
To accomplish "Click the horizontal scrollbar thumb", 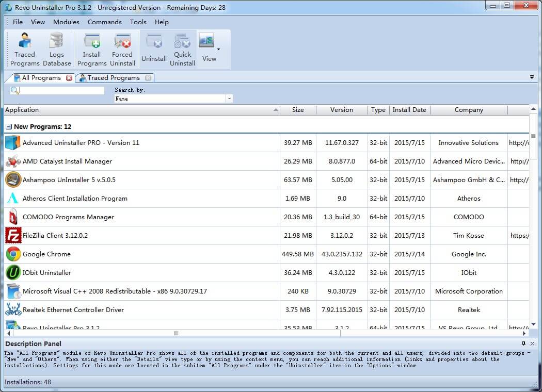I will tap(177, 333).
